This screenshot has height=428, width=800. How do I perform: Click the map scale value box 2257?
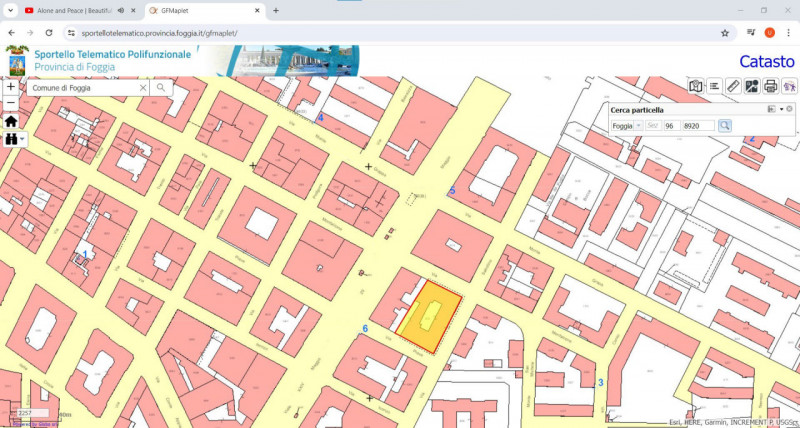tap(33, 413)
